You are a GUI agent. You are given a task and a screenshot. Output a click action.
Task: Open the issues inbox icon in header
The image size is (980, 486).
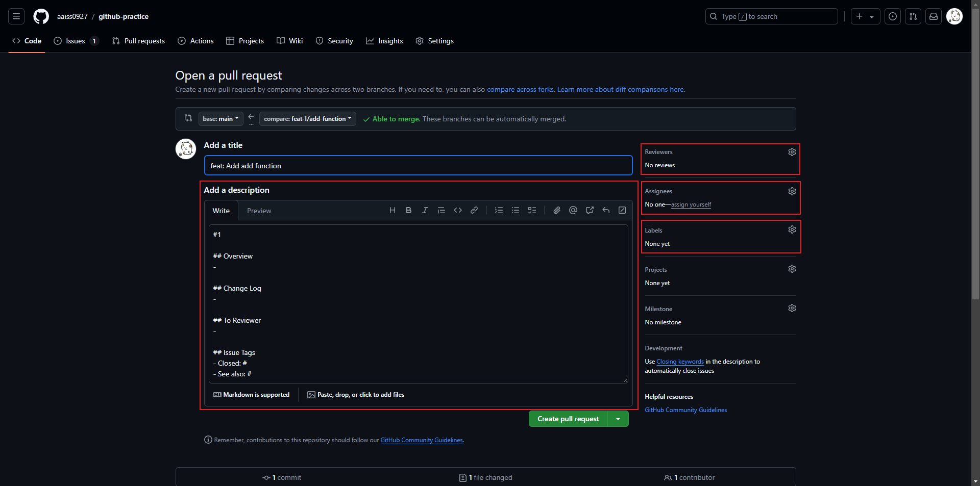point(893,16)
